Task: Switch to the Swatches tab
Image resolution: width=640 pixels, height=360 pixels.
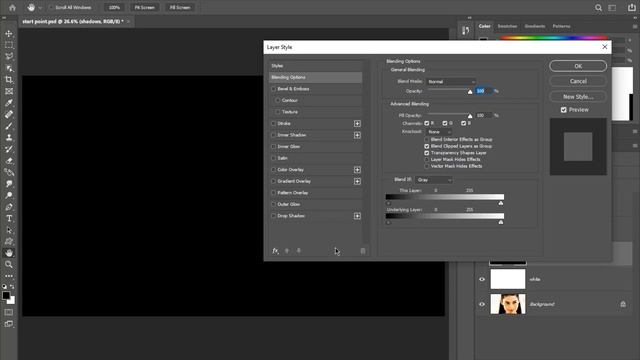Action: point(507,26)
